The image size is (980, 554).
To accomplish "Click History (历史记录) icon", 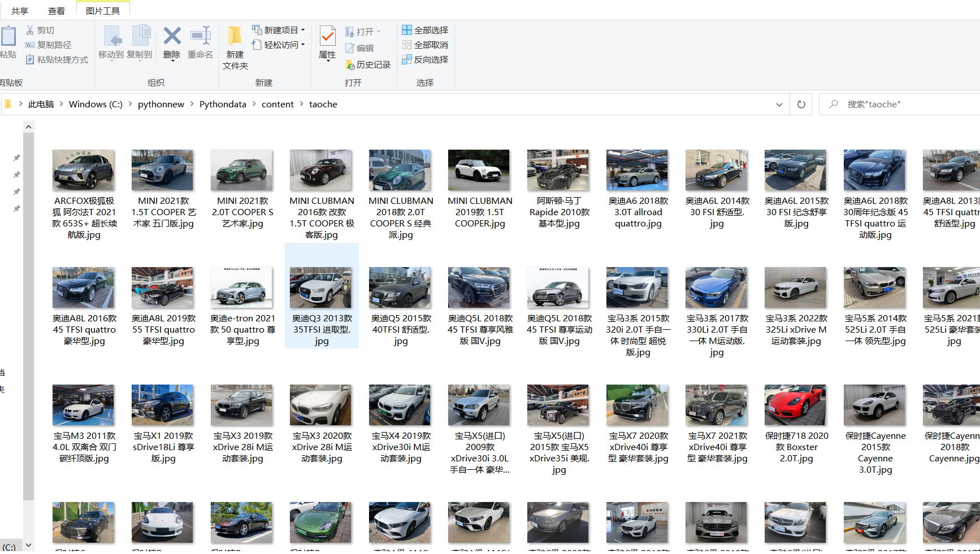I will pyautogui.click(x=350, y=65).
